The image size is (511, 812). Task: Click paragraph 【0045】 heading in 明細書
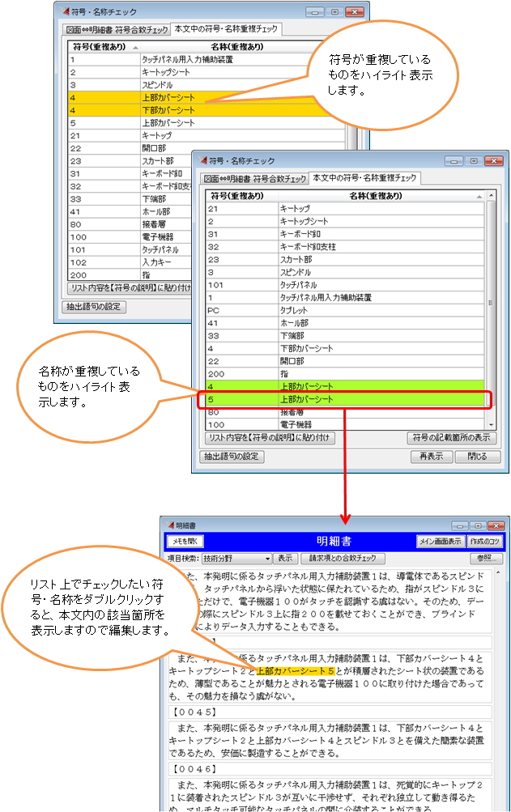coord(330,712)
